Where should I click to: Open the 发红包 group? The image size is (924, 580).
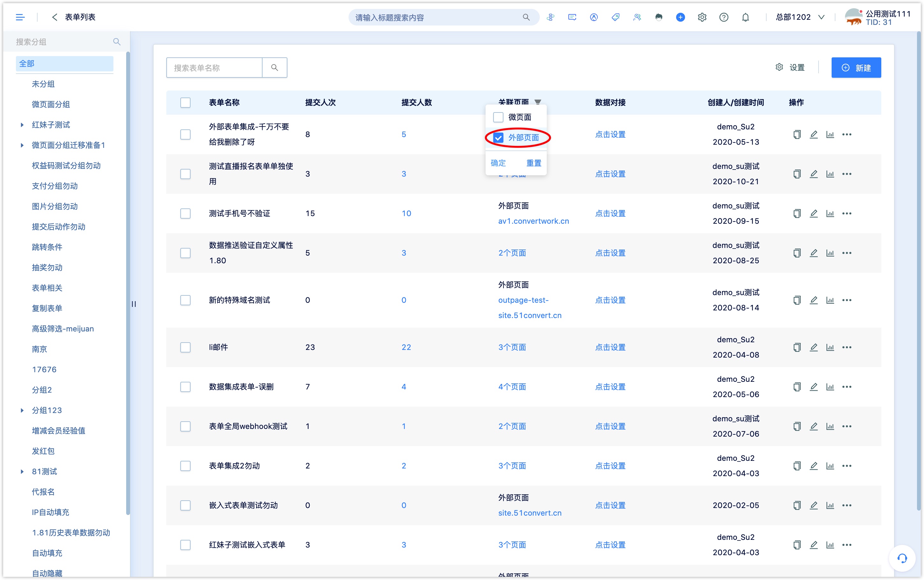pyautogui.click(x=43, y=451)
